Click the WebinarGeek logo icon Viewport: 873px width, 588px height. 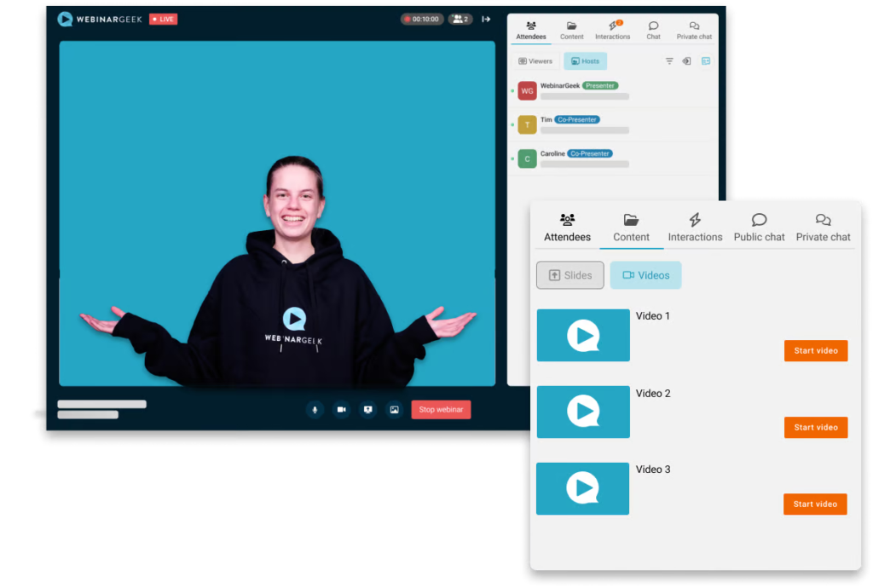(65, 19)
